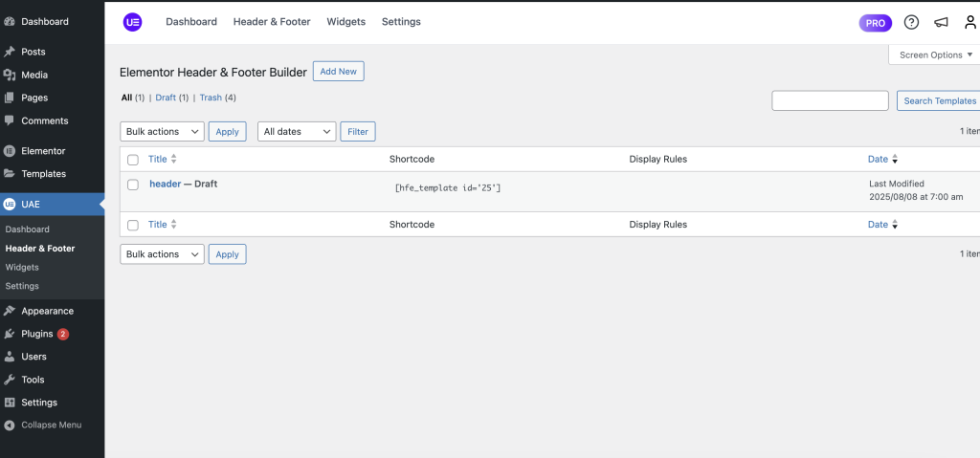The width and height of the screenshot is (980, 458).
Task: Open the megaphone announcements icon
Action: pos(941,23)
